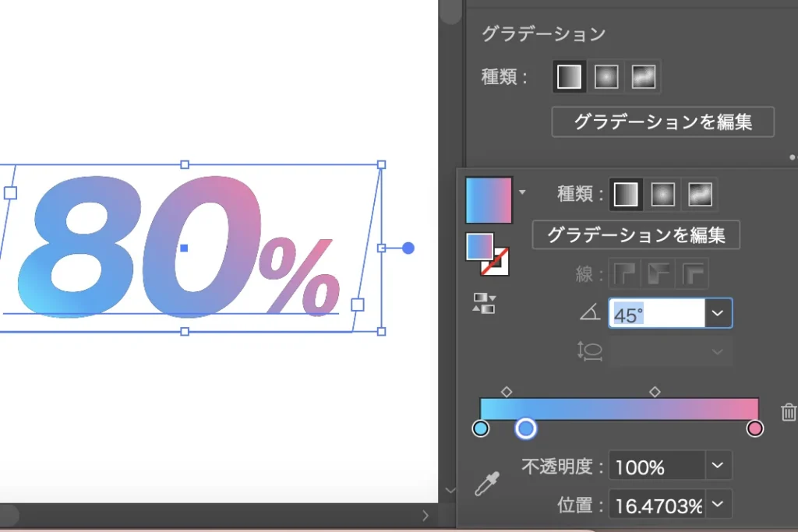The image size is (798, 532).
Task: Open the 不透明度 opacity dropdown
Action: pyautogui.click(x=718, y=467)
